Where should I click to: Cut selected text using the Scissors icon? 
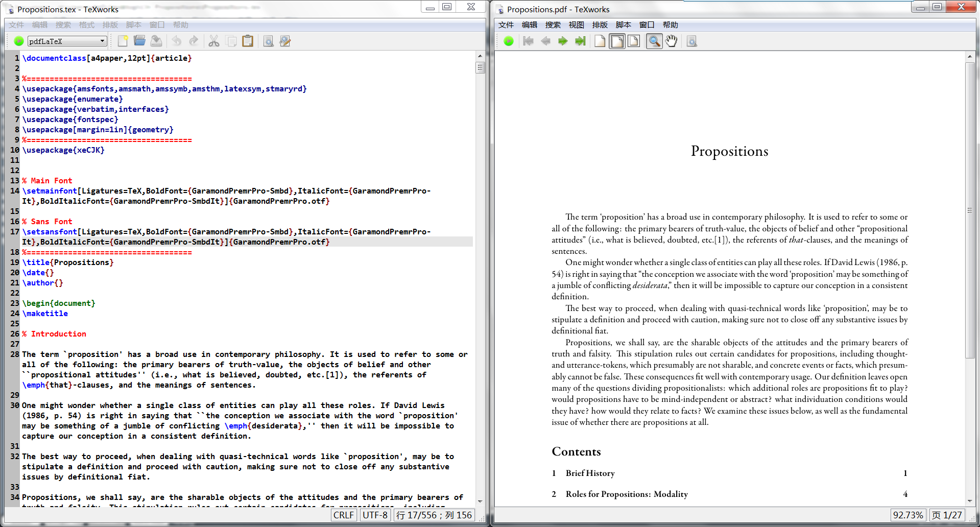[x=214, y=41]
